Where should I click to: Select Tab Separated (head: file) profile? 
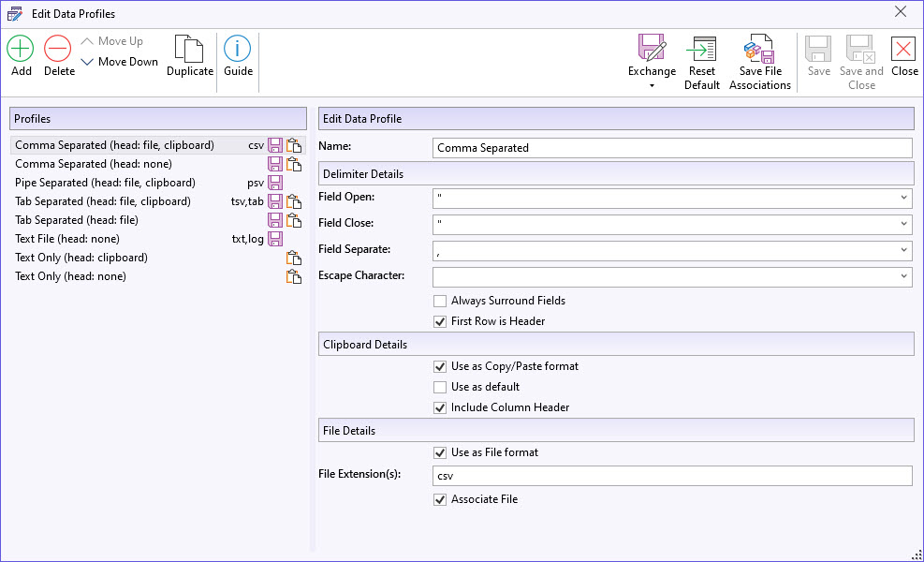(x=158, y=220)
